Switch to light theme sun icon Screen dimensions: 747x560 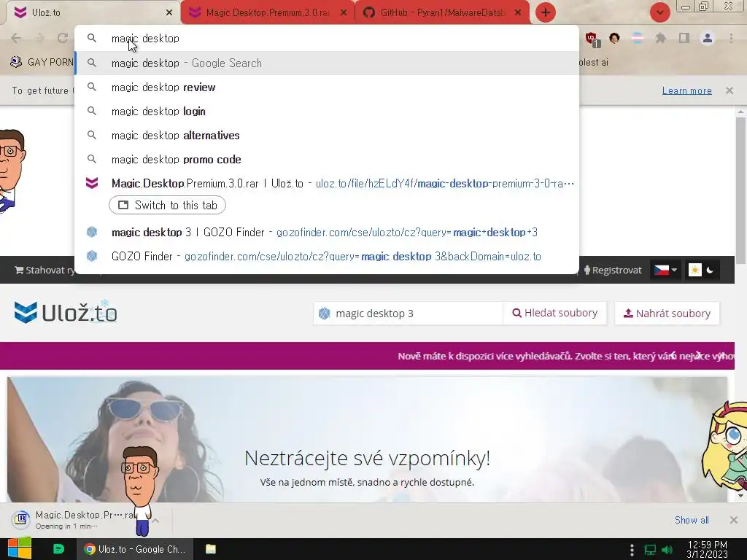695,270
